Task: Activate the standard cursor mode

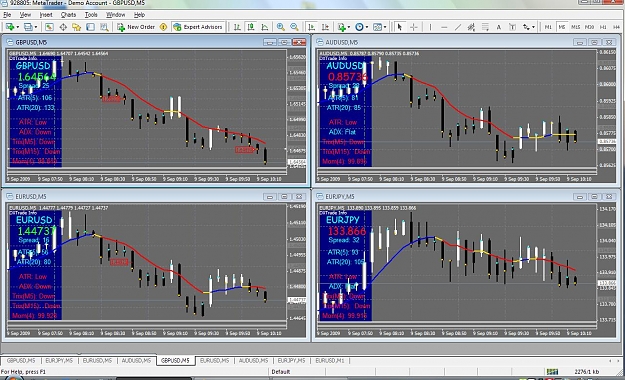Action: (400, 27)
